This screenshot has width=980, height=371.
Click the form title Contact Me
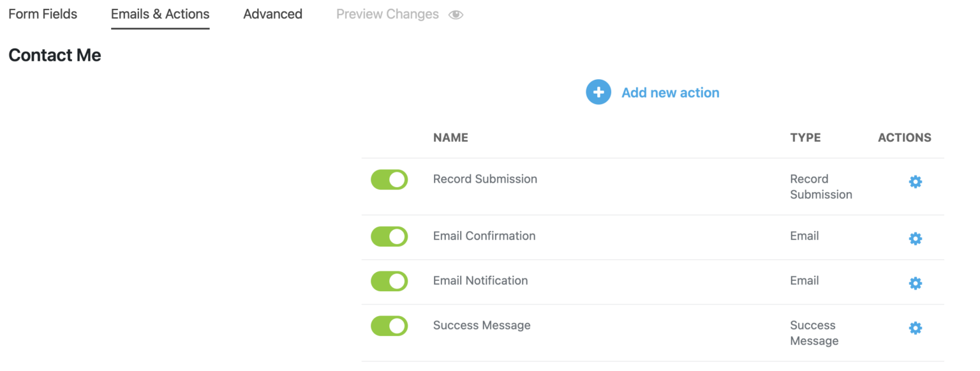click(x=54, y=55)
